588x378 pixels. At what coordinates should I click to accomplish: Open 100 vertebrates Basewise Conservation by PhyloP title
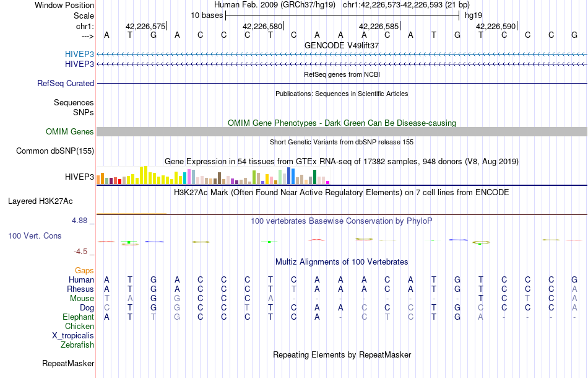(x=342, y=221)
